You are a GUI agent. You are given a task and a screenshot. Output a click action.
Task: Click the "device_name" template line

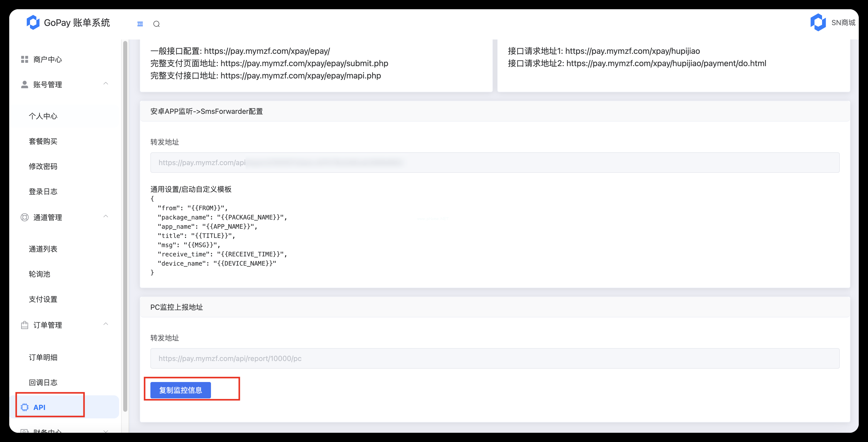click(217, 264)
